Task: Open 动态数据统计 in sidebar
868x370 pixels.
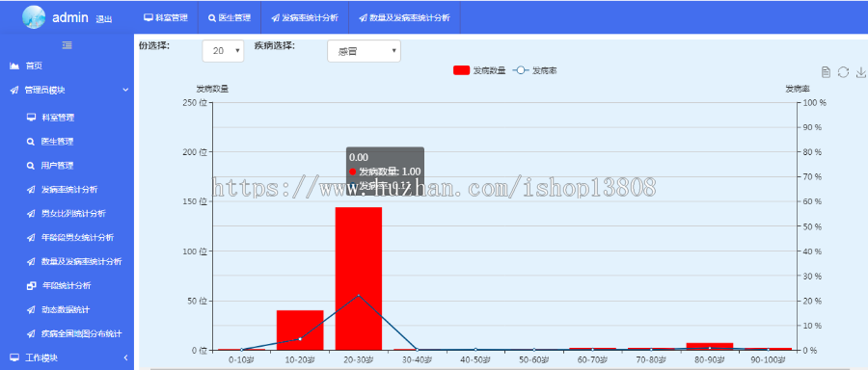Action: click(x=67, y=309)
